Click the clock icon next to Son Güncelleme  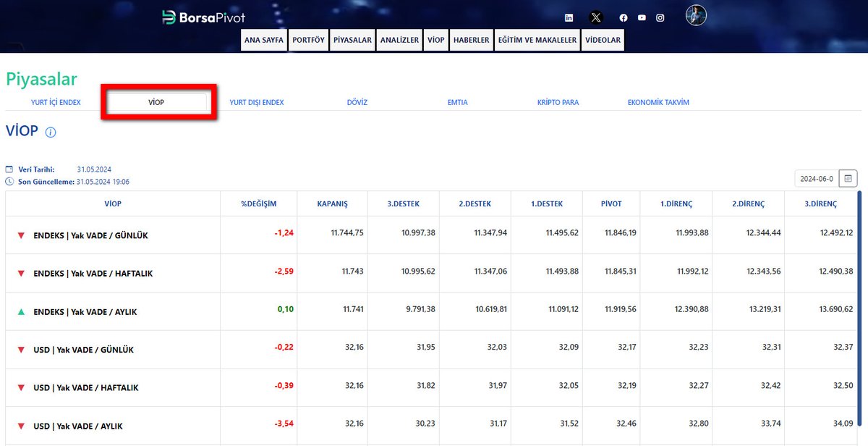pyautogui.click(x=9, y=182)
